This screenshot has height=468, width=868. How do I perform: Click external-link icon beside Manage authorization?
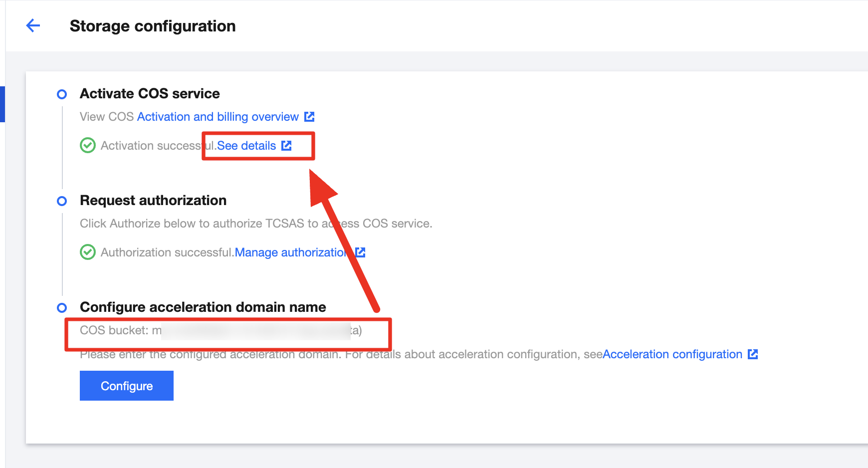click(360, 252)
